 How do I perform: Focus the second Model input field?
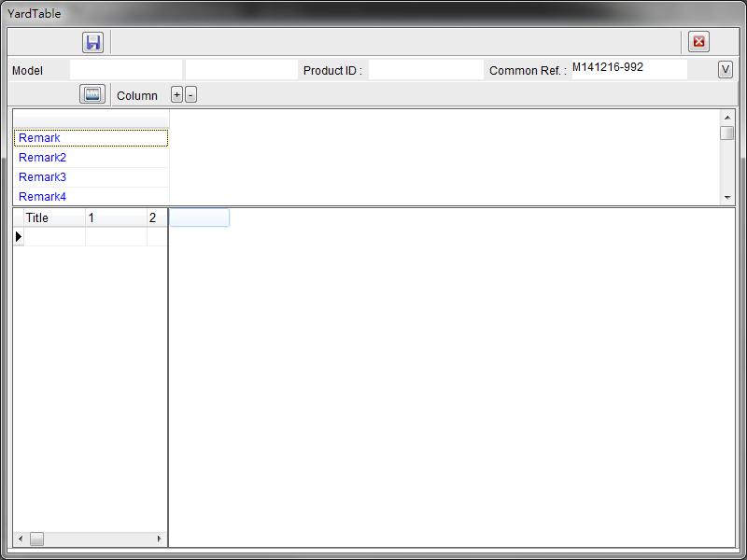coord(242,70)
